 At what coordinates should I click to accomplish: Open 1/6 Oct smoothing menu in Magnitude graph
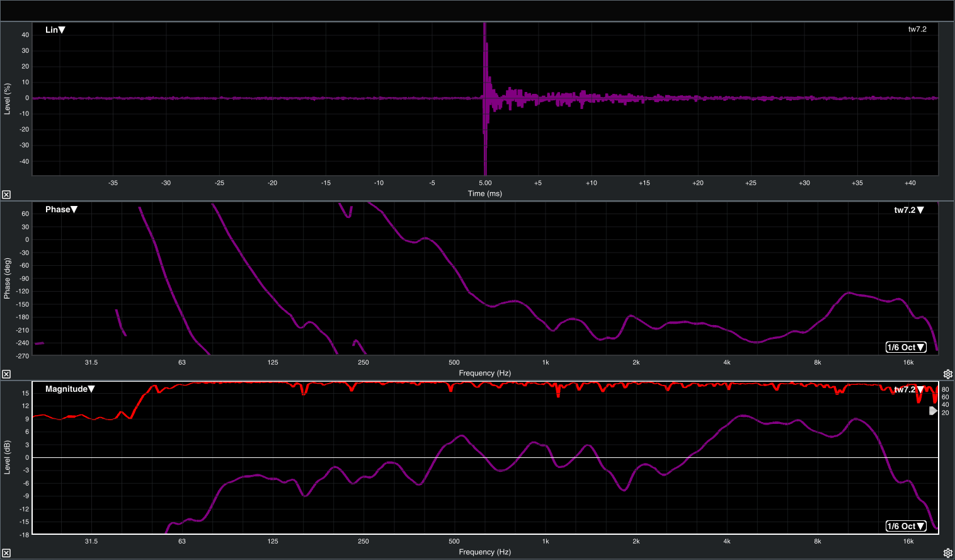tap(906, 526)
